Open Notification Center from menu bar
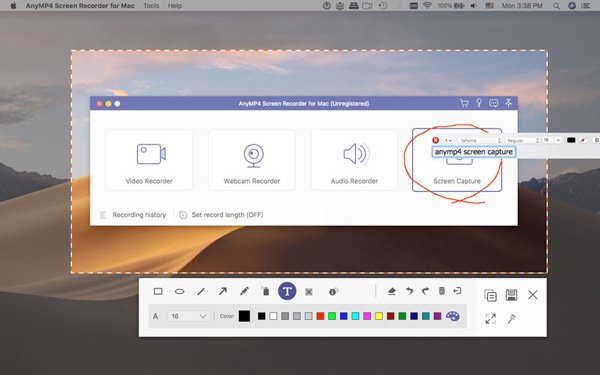600x375 pixels. tap(585, 6)
